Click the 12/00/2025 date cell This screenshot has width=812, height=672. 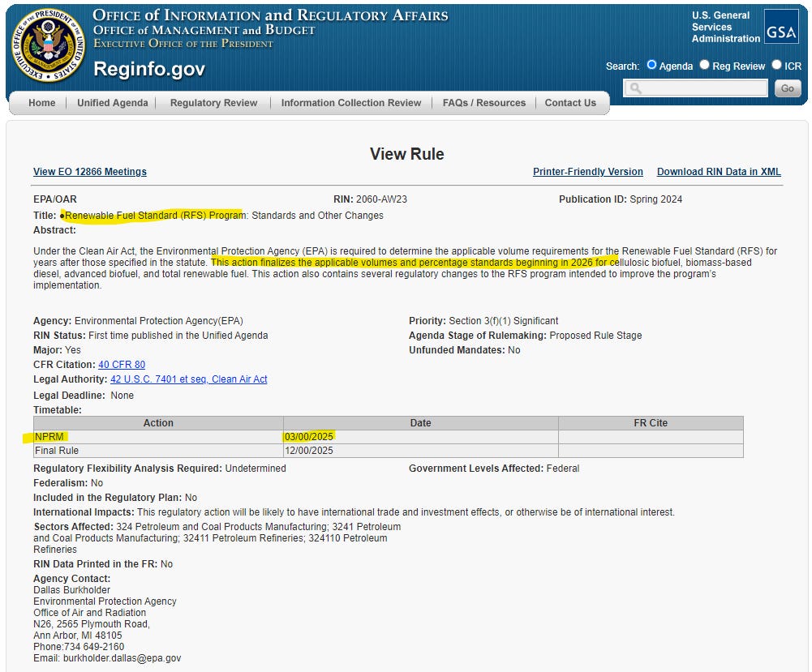point(420,451)
